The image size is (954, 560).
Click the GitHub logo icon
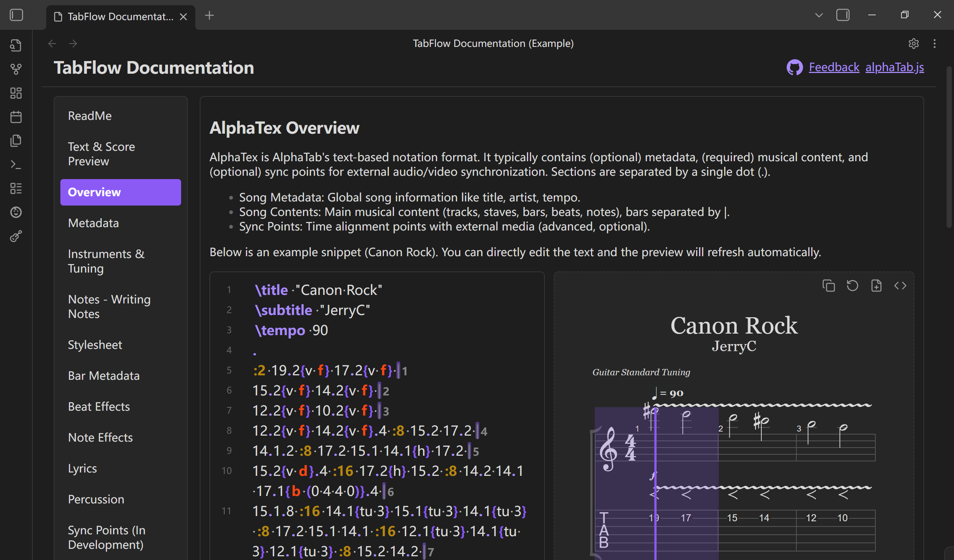(x=795, y=67)
